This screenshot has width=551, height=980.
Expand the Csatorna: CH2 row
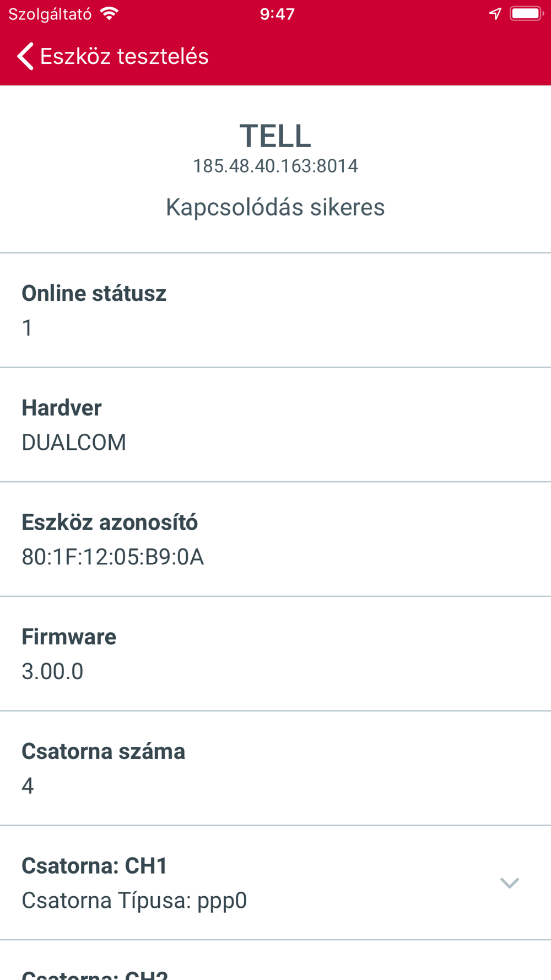(275, 961)
